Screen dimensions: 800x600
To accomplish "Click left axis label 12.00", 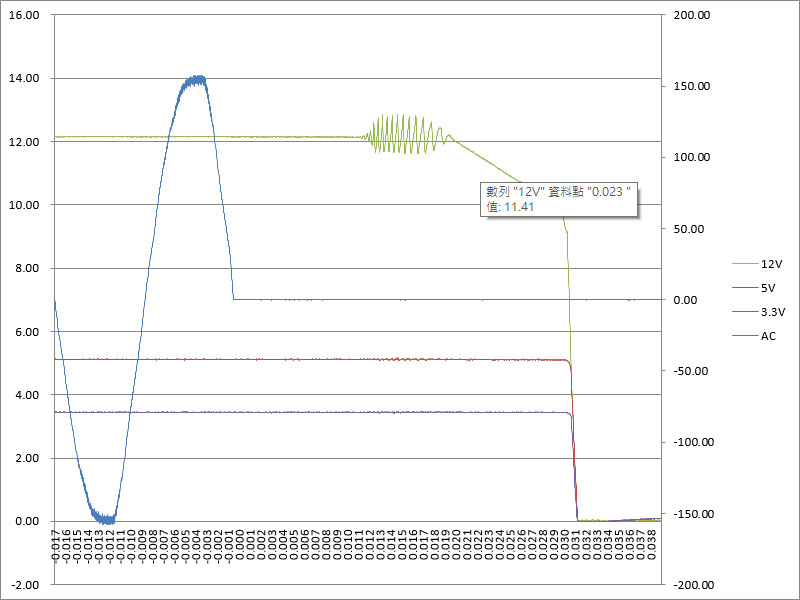I will (x=24, y=142).
